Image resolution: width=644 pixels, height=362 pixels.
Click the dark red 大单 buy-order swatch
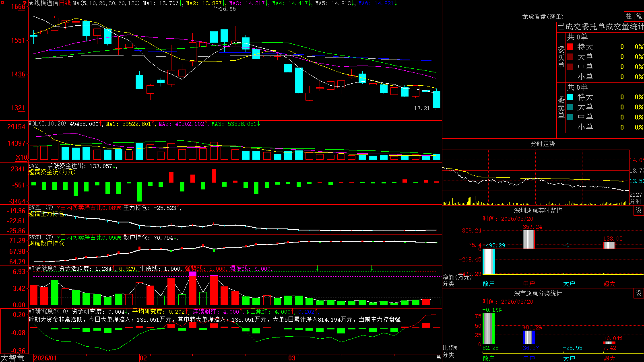570,57
